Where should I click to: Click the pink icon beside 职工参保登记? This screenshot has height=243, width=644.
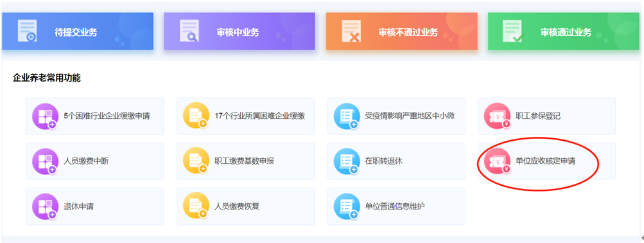pyautogui.click(x=497, y=116)
